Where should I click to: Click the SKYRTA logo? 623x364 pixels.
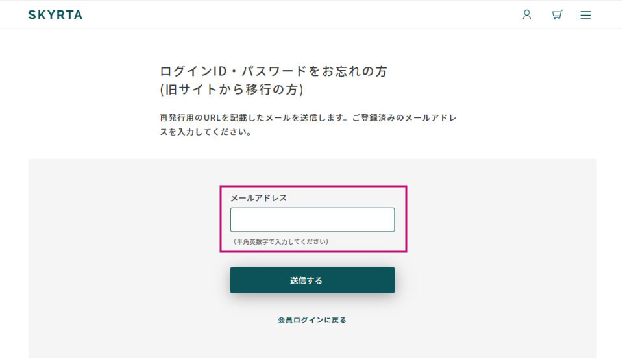coord(55,14)
